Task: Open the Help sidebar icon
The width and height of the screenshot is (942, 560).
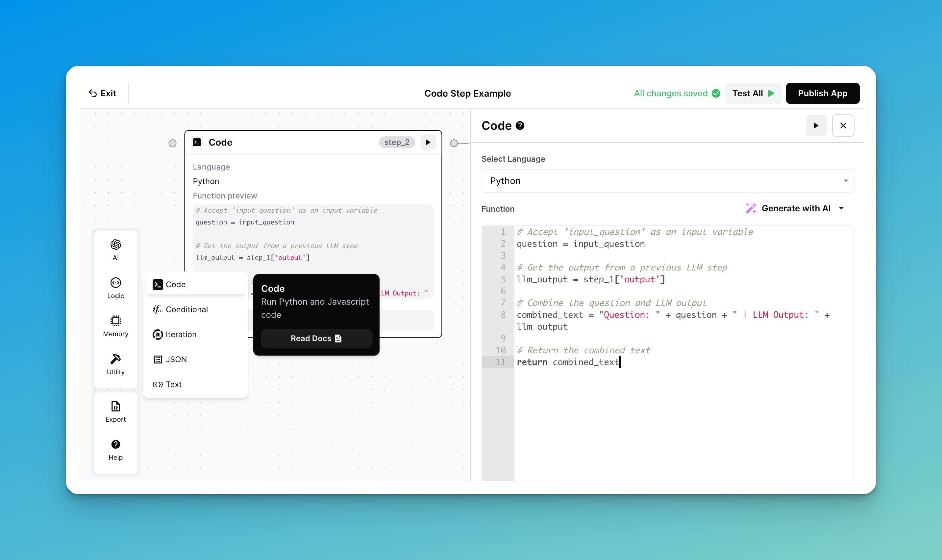Action: [115, 450]
